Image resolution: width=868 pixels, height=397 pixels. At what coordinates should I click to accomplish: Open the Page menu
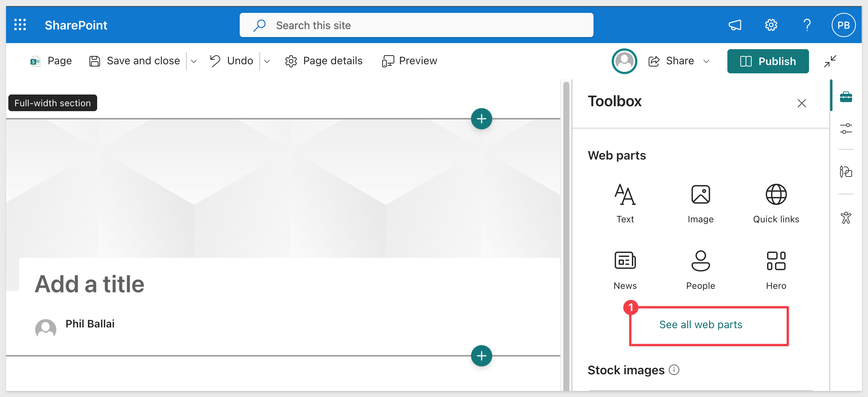click(x=51, y=61)
